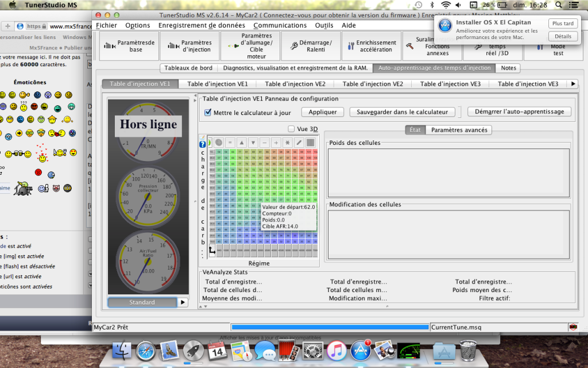The image size is (588, 368).
Task: Open Messages from the Dock
Action: coord(265,351)
